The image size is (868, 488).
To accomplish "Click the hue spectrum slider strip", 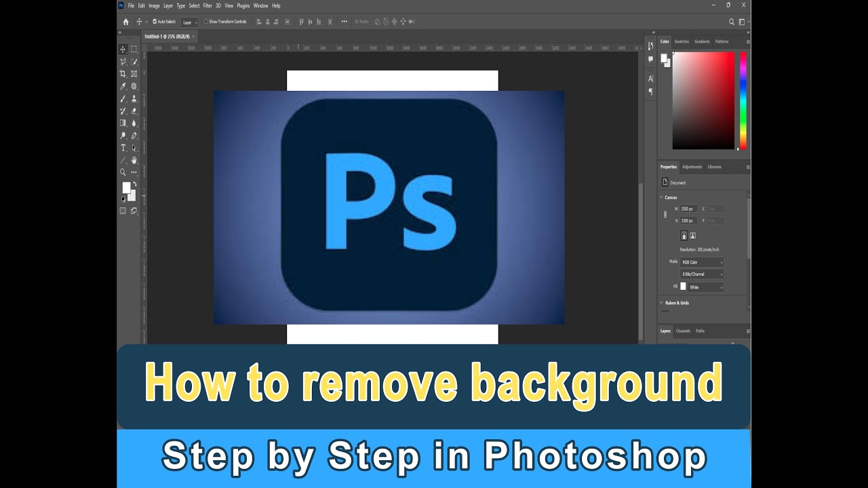I will [743, 100].
